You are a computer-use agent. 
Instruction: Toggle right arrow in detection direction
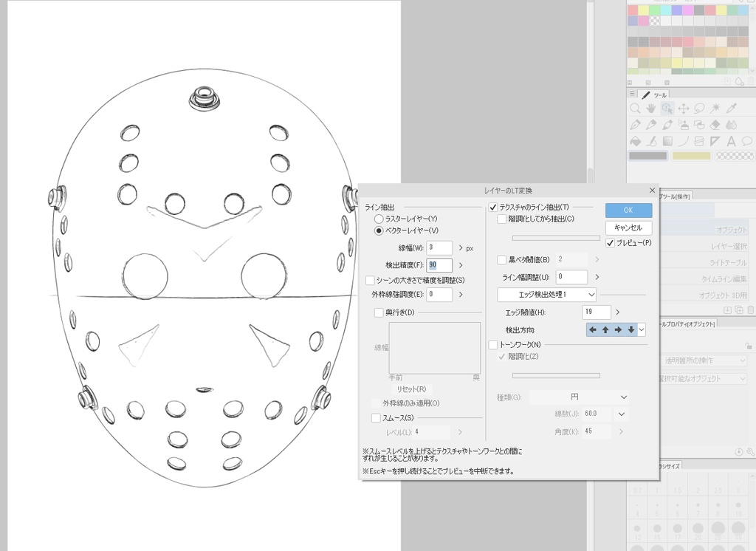[x=618, y=330]
